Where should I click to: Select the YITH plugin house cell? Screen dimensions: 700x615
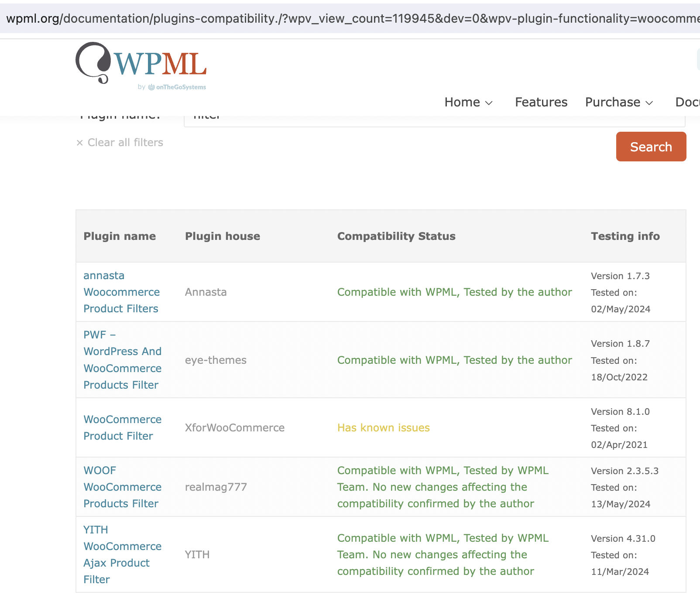click(x=197, y=554)
